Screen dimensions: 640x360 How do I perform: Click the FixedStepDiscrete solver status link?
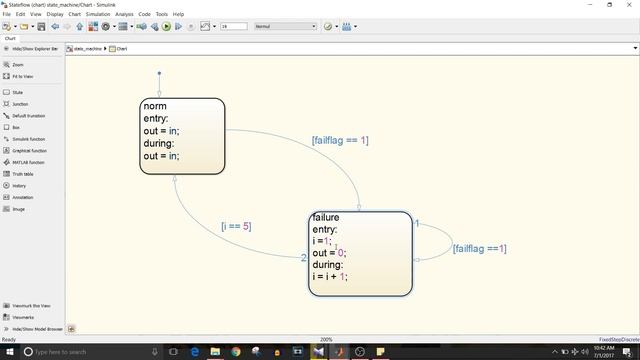tap(619, 340)
